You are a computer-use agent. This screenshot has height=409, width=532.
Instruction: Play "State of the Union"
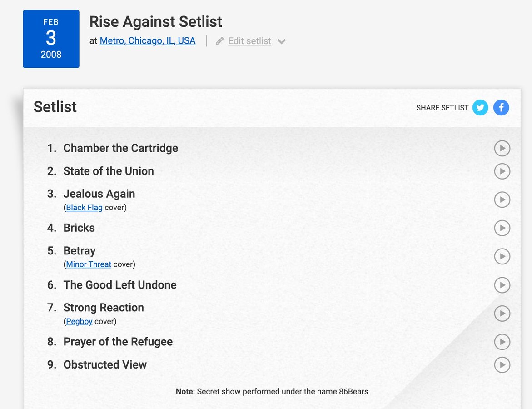pyautogui.click(x=502, y=171)
